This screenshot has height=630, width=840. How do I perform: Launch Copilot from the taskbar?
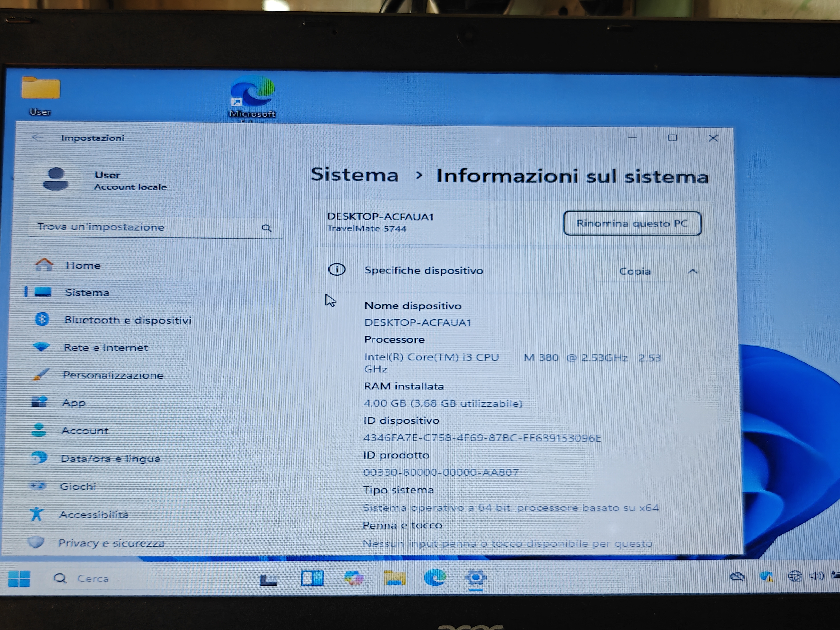coord(354,578)
